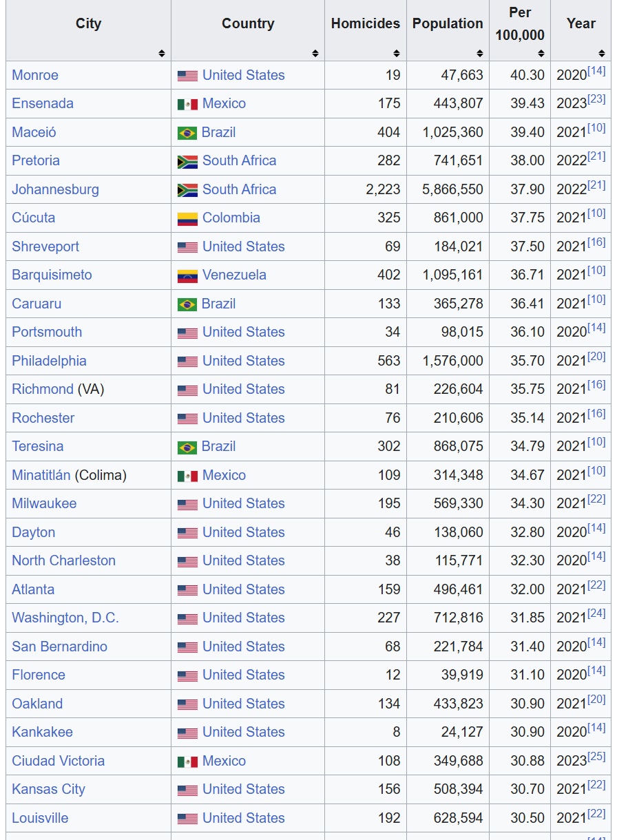Viewport: 617px width, 840px height.
Task: Open the Teresina city link
Action: [37, 446]
